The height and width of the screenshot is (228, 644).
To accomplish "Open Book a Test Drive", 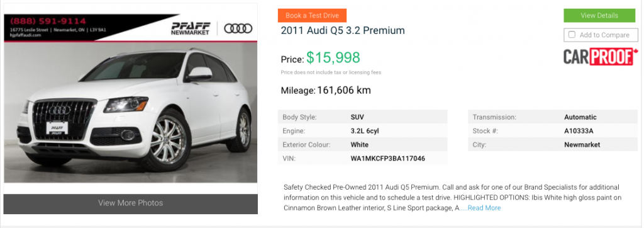I will (x=312, y=16).
